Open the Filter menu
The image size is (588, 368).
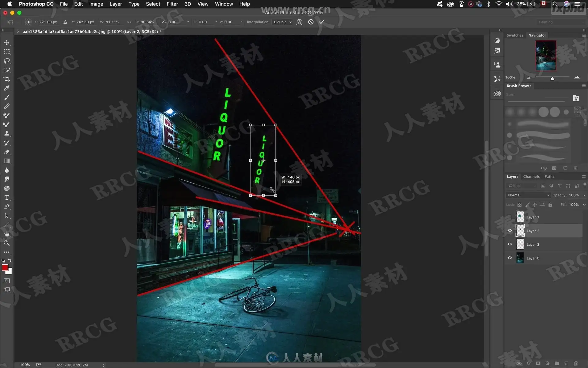(x=172, y=4)
